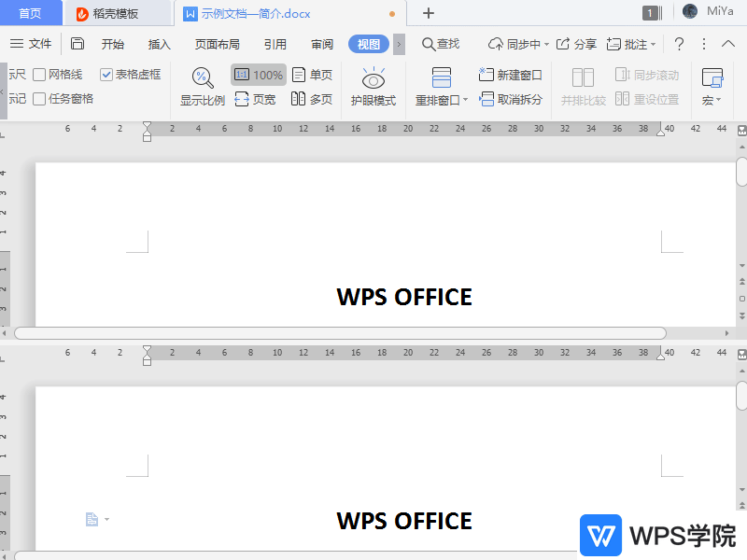Set zoom to 100% button
747x560 pixels.
pyautogui.click(x=258, y=75)
